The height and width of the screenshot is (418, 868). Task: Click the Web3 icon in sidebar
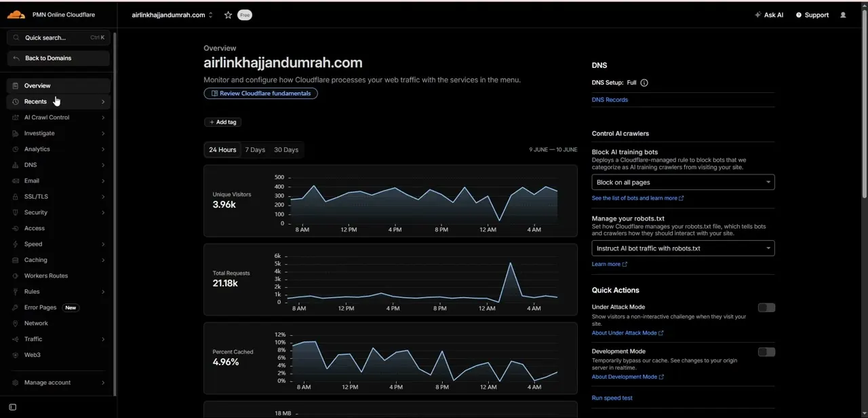pos(16,355)
